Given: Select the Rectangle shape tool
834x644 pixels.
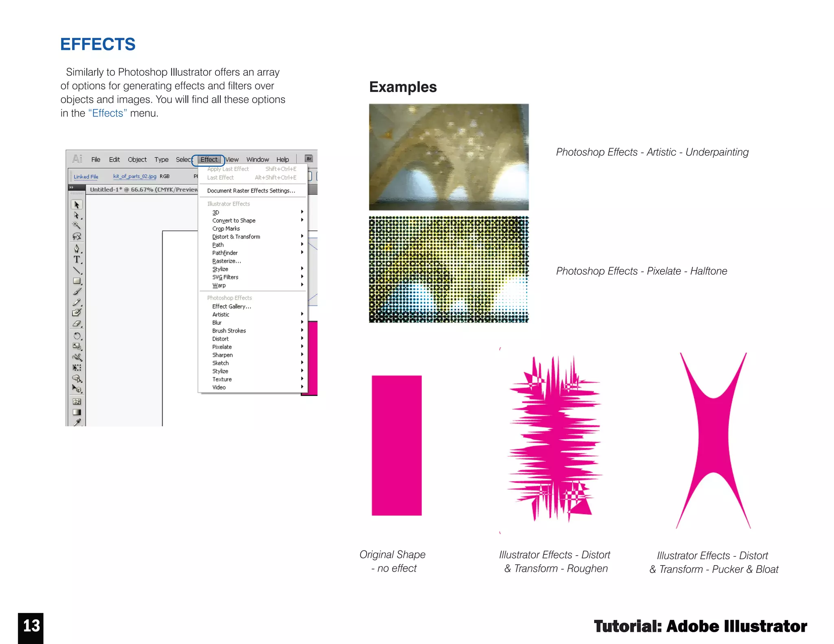Looking at the screenshot, I should (77, 281).
